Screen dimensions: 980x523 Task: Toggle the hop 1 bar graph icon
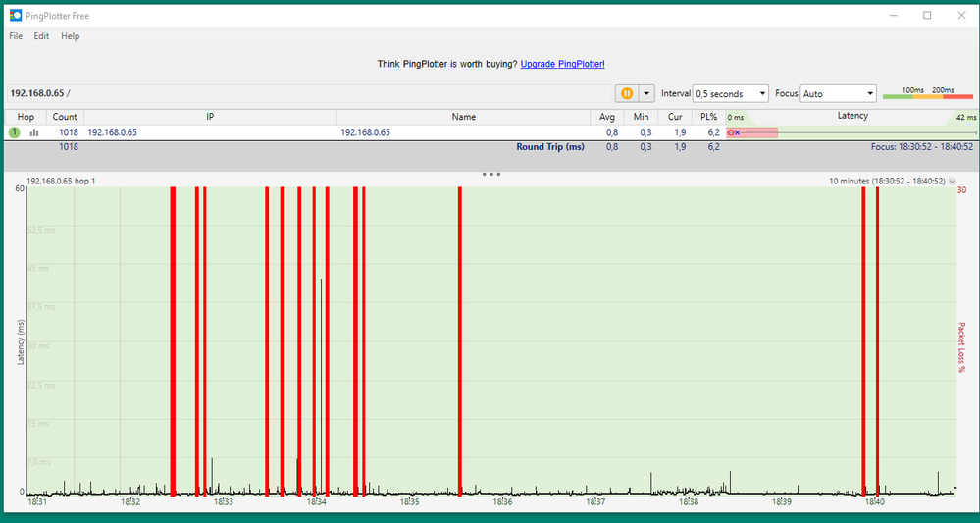pyautogui.click(x=34, y=132)
